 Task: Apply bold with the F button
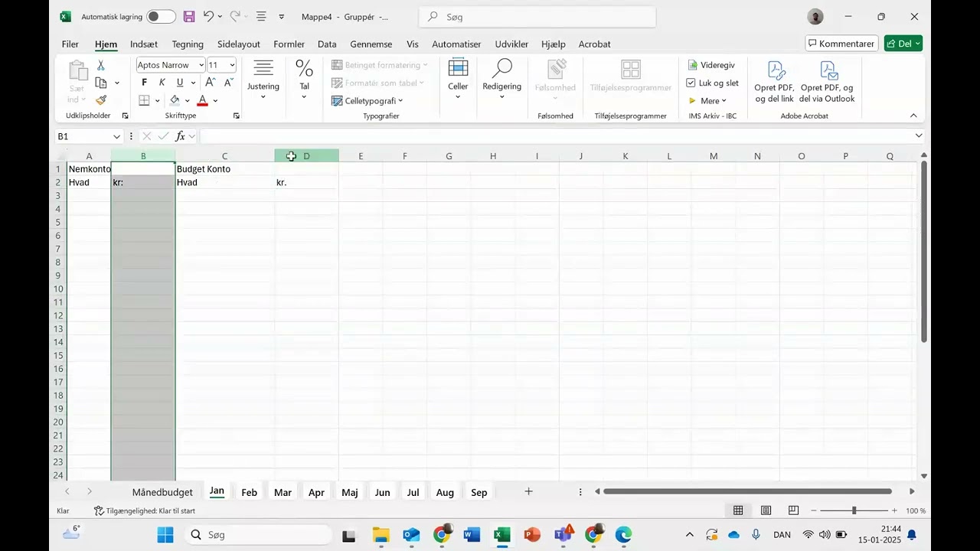tap(144, 83)
